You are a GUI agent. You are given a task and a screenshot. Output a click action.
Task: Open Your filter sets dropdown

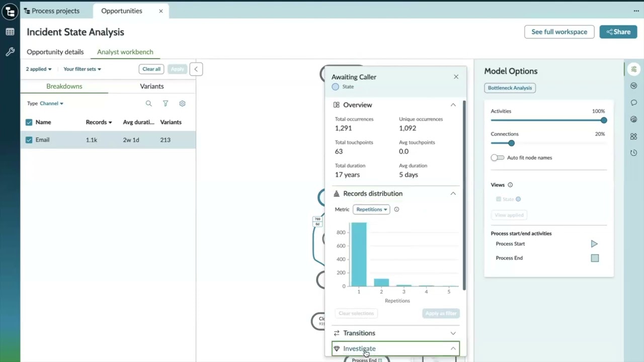click(82, 69)
